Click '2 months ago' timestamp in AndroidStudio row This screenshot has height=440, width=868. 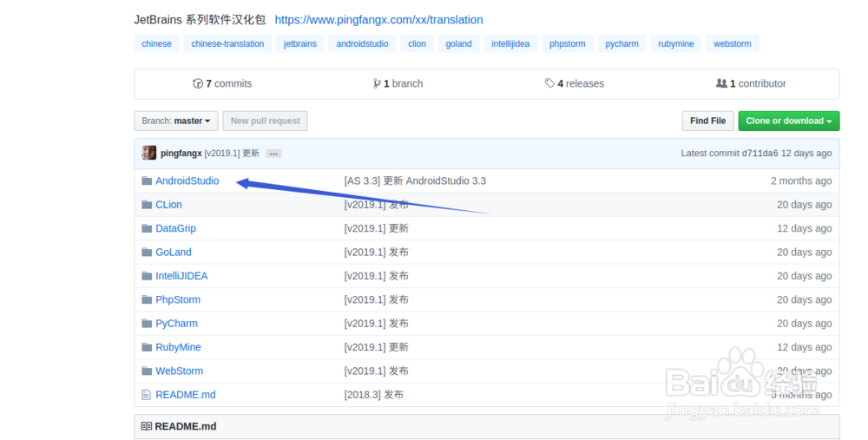click(x=801, y=181)
